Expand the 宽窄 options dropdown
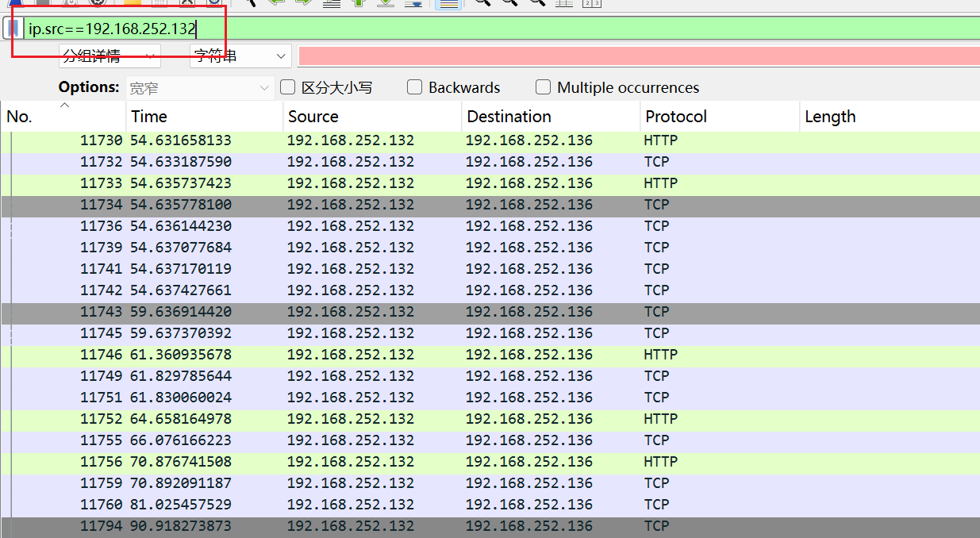The width and height of the screenshot is (980, 538). coord(199,88)
